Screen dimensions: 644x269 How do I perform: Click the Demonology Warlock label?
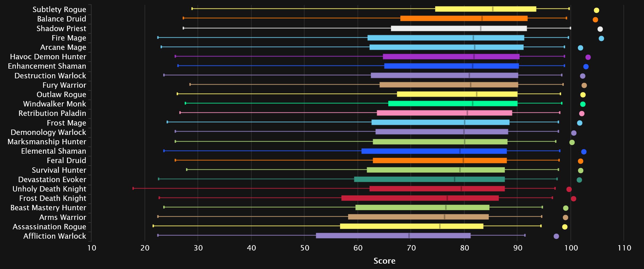point(48,132)
